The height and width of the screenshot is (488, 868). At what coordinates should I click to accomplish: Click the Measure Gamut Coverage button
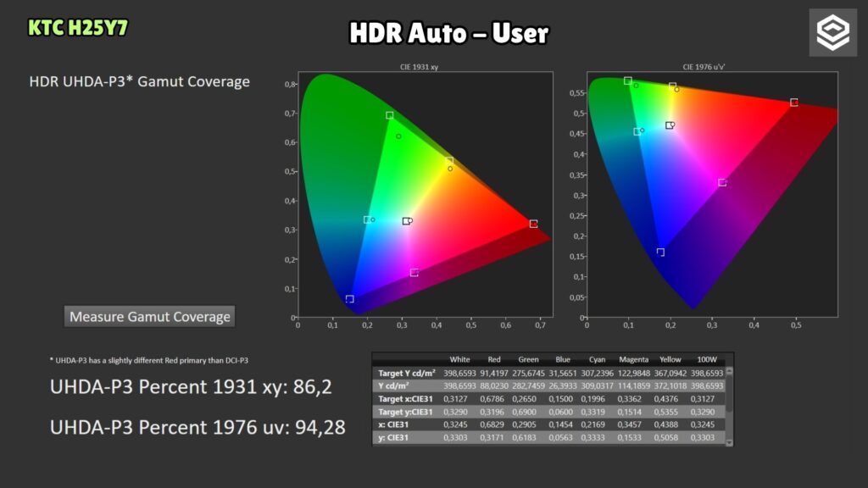tap(149, 317)
